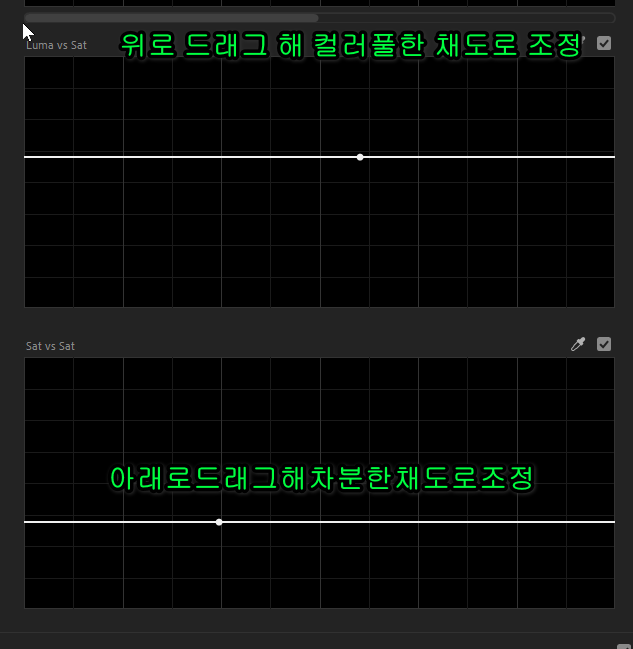Select the Sat vs Sat eyedropper tool
The width and height of the screenshot is (633, 649).
tap(578, 344)
